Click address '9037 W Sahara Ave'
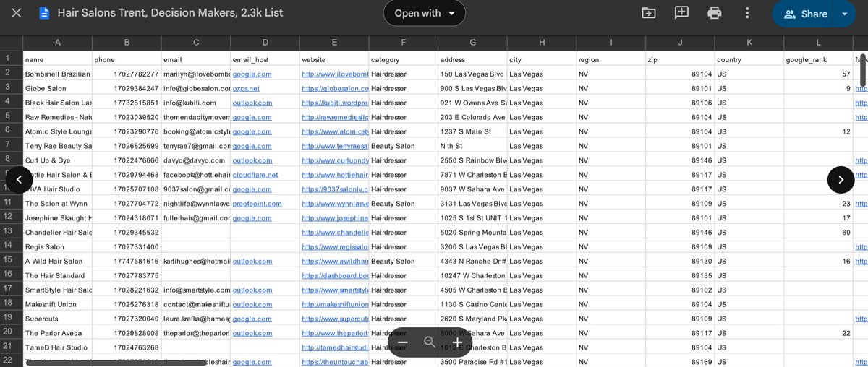868x367 pixels. [472, 189]
